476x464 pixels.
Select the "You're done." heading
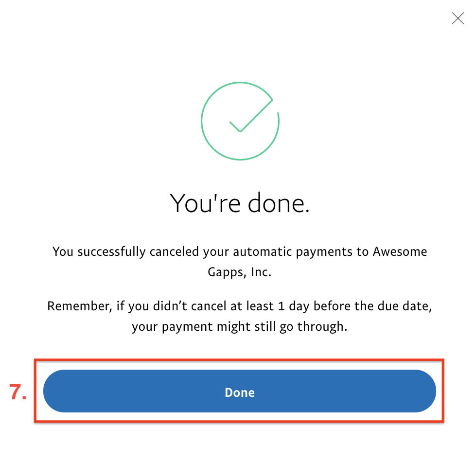click(x=240, y=203)
